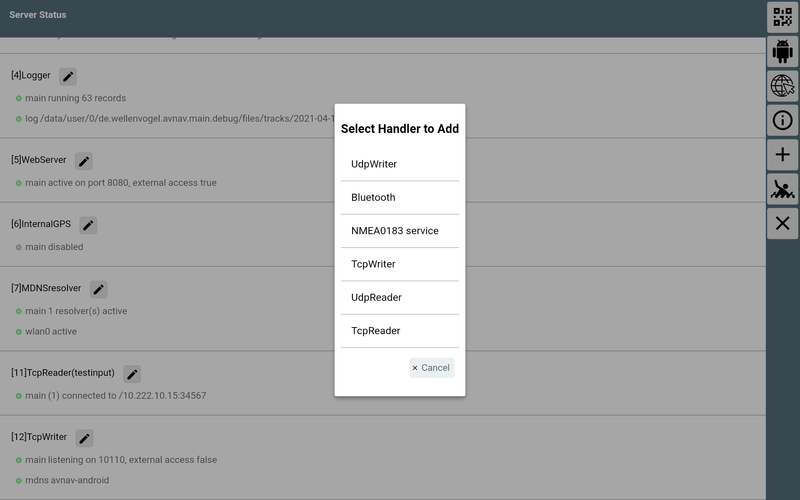The height and width of the screenshot is (500, 800).
Task: Cancel the Select Handler dialog
Action: 432,368
